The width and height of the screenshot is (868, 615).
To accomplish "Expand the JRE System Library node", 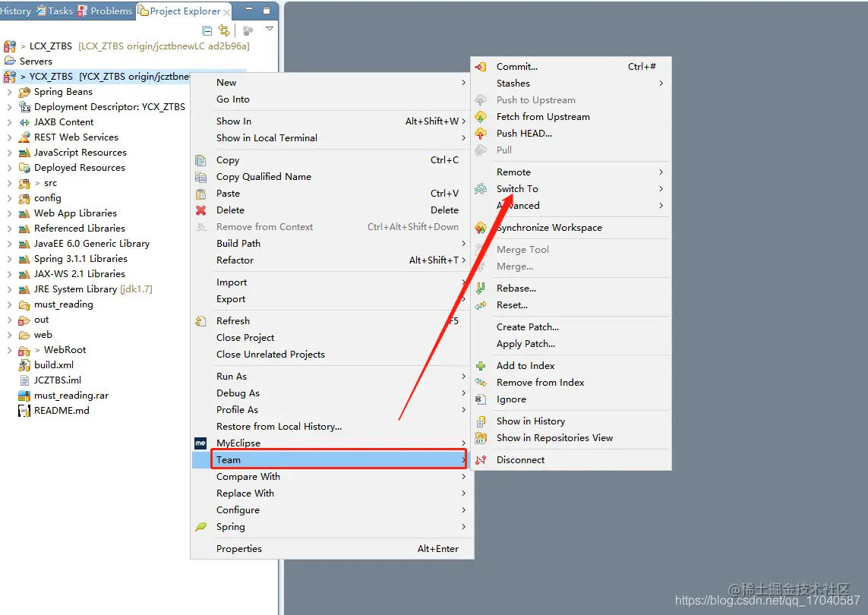I will 9,289.
